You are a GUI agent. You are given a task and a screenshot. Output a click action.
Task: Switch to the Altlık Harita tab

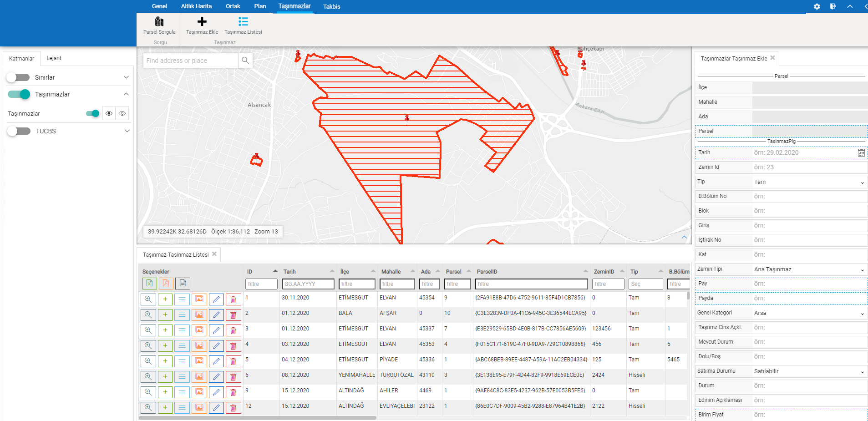[196, 6]
